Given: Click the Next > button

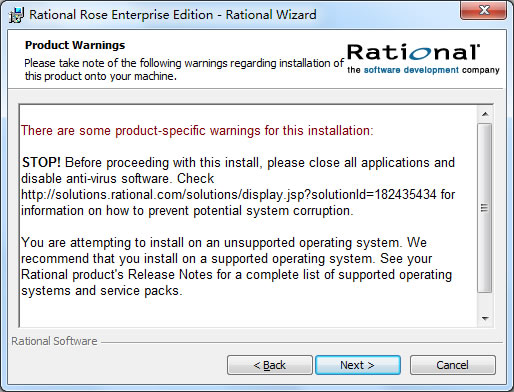Looking at the screenshot, I should coord(358,365).
